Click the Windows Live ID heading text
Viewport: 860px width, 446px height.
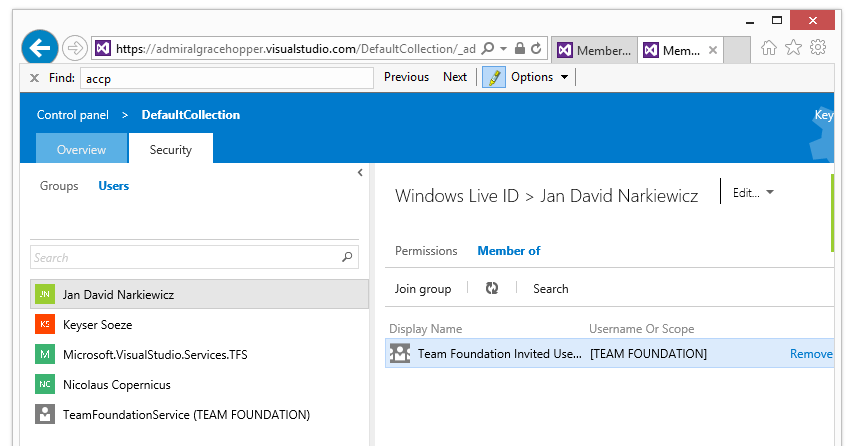[x=456, y=196]
